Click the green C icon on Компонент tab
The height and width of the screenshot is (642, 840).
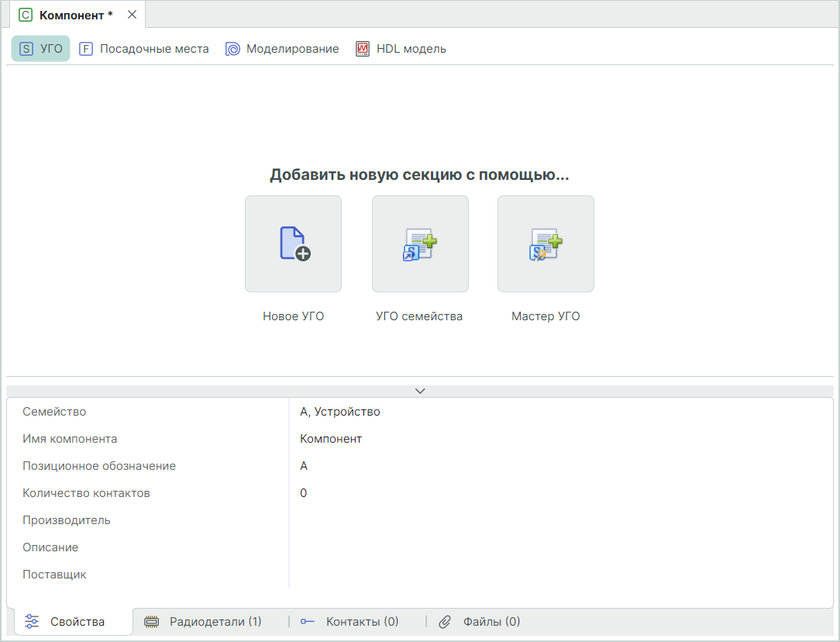[x=25, y=15]
